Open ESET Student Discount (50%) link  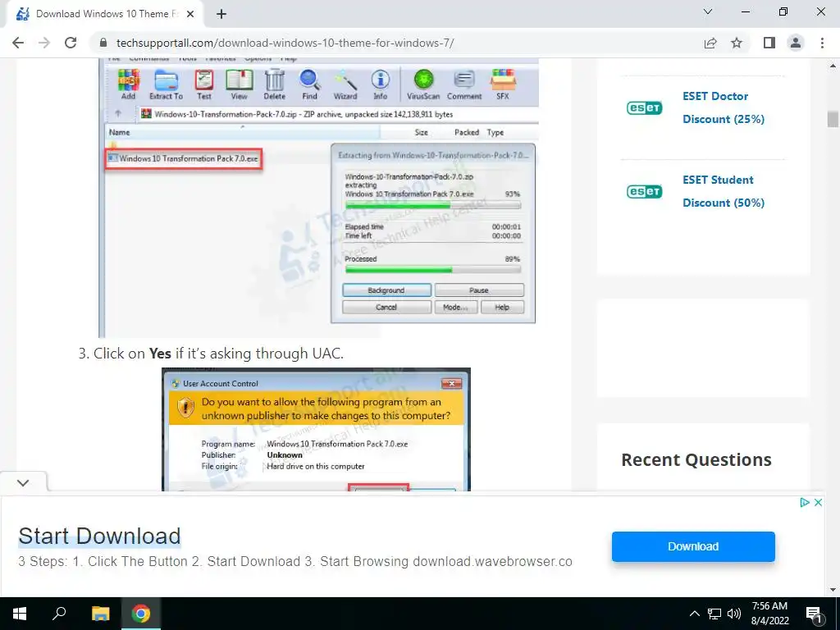(x=724, y=191)
